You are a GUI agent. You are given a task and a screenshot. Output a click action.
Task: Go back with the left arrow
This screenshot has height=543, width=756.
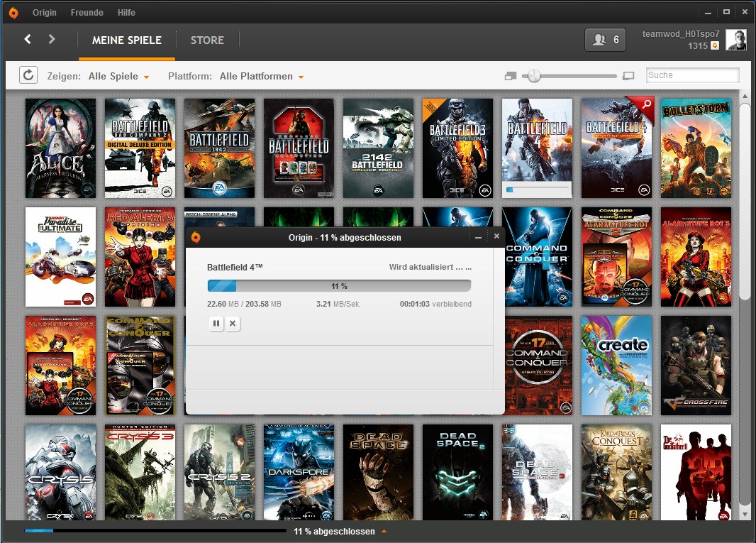(x=28, y=39)
